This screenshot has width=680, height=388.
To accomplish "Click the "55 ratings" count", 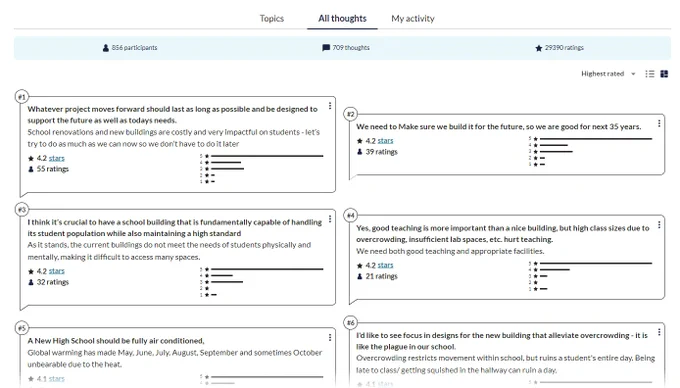I will point(52,169).
